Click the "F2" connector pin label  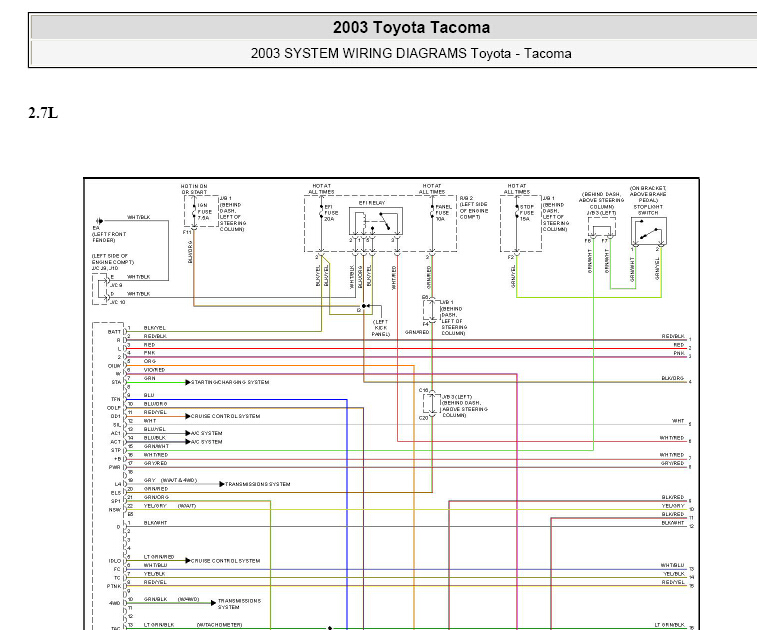tap(511, 257)
